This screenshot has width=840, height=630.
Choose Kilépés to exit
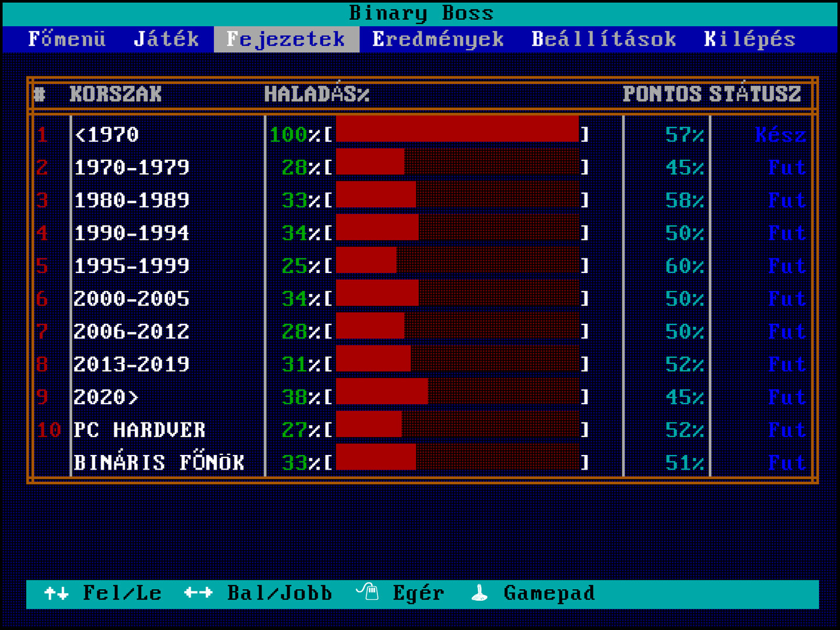pyautogui.click(x=750, y=39)
